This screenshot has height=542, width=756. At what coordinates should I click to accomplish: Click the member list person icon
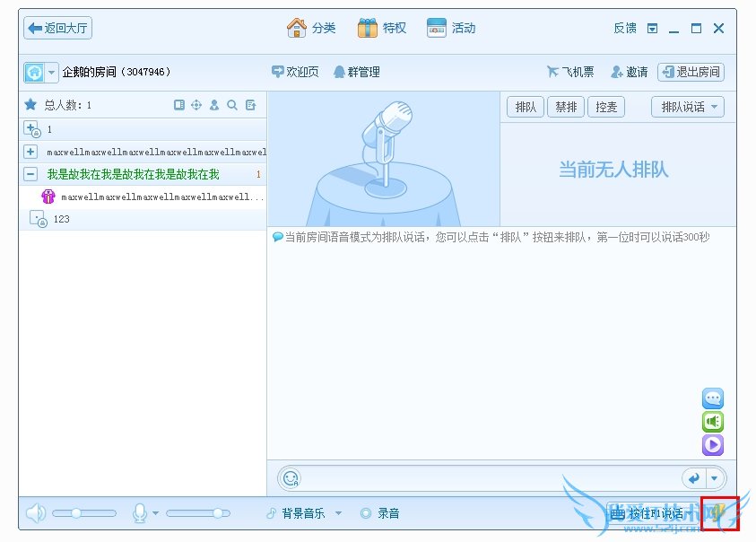[x=214, y=105]
